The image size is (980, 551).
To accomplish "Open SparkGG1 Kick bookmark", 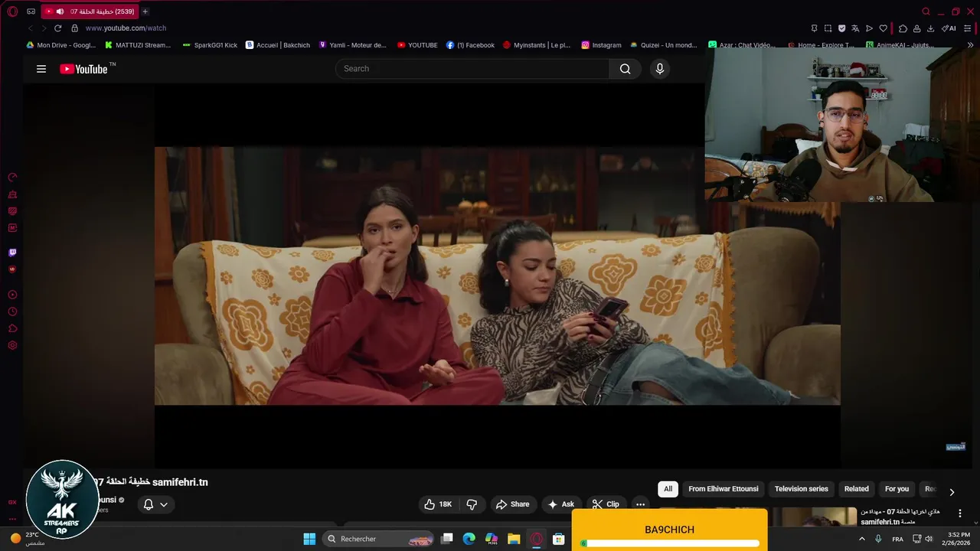I will (210, 45).
